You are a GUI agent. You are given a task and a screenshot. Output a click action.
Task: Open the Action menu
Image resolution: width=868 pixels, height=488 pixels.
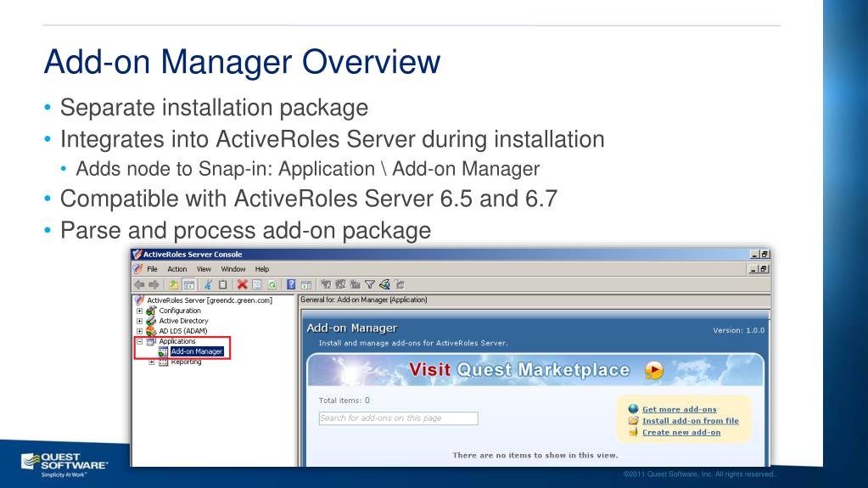tap(177, 269)
